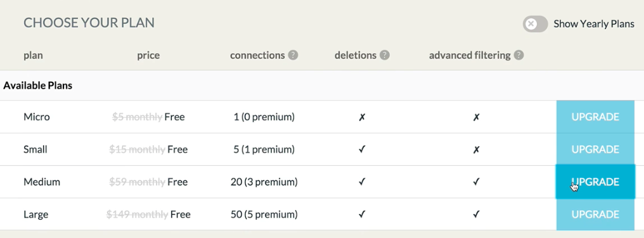This screenshot has height=238, width=644.
Task: Open the advanced filtering help icon
Action: point(518,55)
